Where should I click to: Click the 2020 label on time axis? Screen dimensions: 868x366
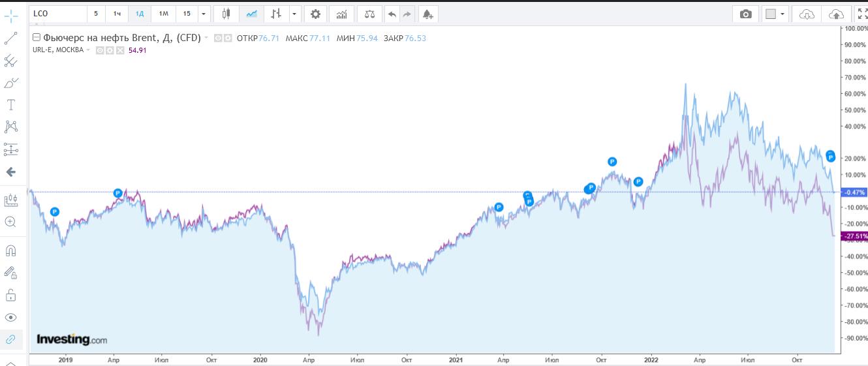(x=260, y=359)
